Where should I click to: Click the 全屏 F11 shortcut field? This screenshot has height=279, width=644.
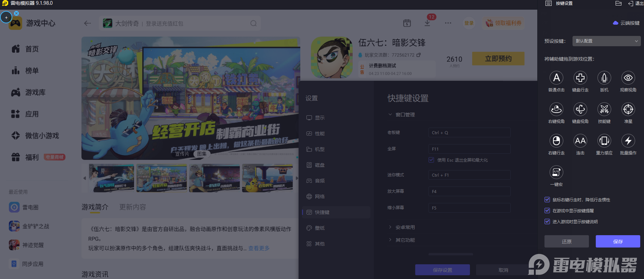[469, 149]
